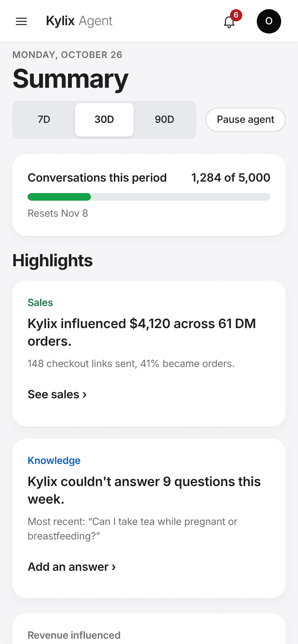This screenshot has width=298, height=644.
Task: Open notifications bell with 6 alerts
Action: coord(230,21)
